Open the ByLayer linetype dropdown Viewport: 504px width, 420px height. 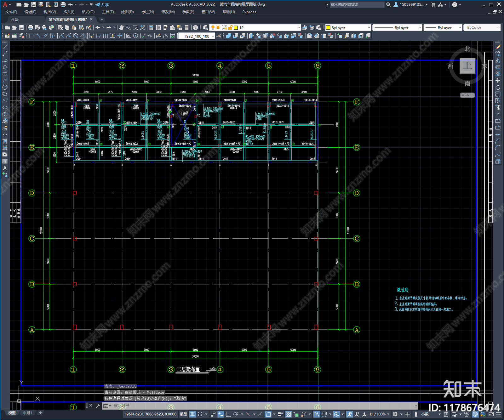pos(398,28)
